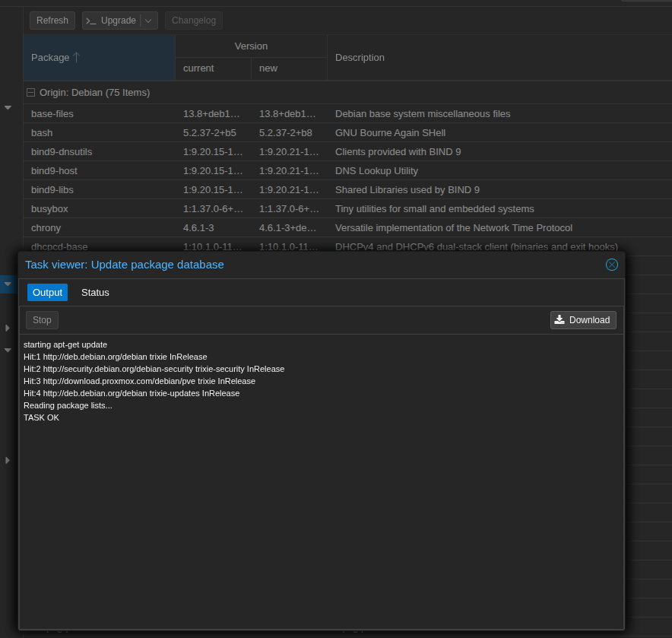This screenshot has height=638, width=672.
Task: Select the Output tab
Action: coord(47,293)
